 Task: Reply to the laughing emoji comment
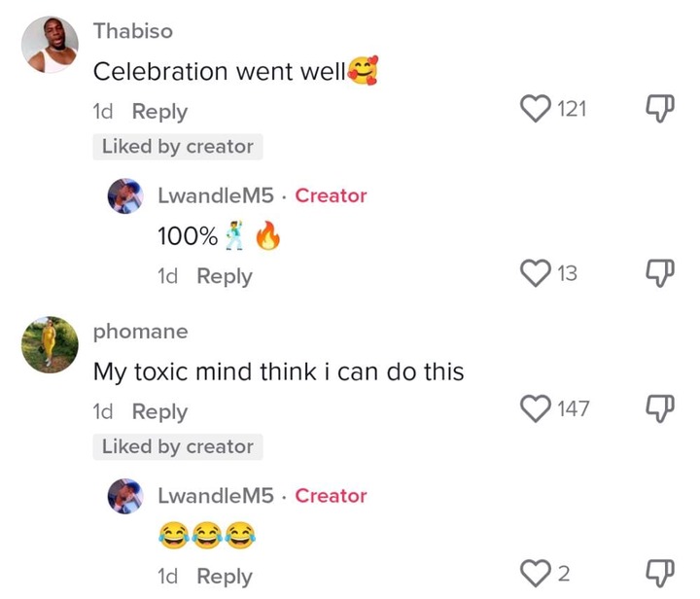point(225,576)
